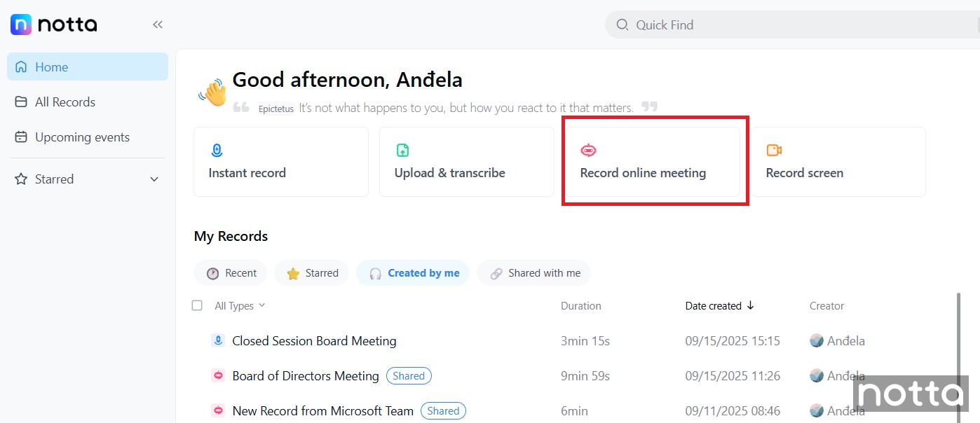Select the Shared with me tab

[x=534, y=273]
